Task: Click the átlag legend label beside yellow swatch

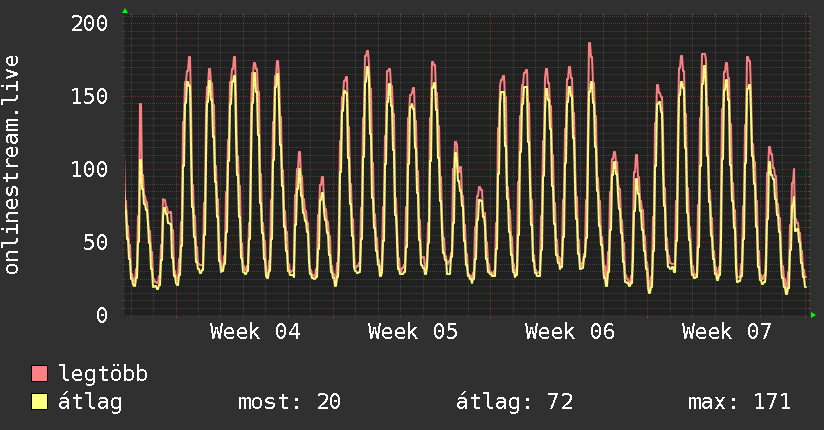Action: point(90,402)
